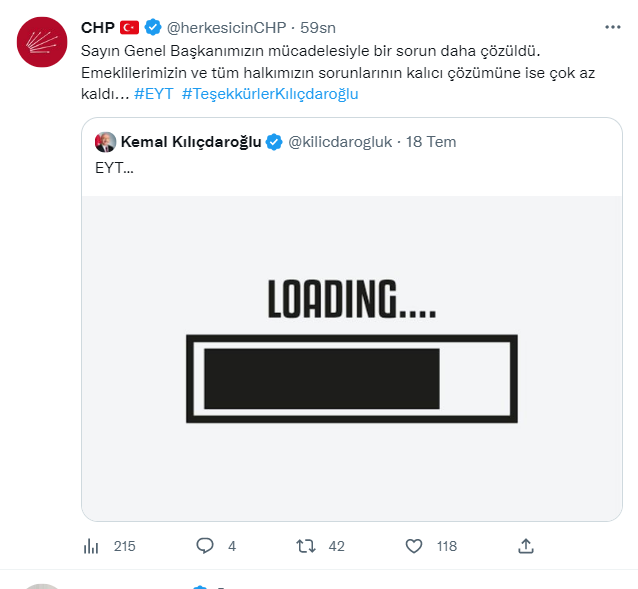Image resolution: width=638 pixels, height=589 pixels.
Task: Like the tweet with the heart icon
Action: (x=414, y=546)
